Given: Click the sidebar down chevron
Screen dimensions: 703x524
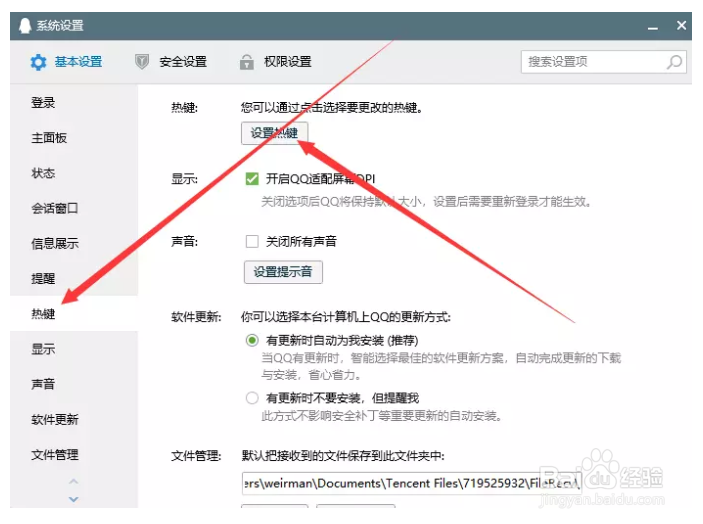Looking at the screenshot, I should [x=74, y=499].
